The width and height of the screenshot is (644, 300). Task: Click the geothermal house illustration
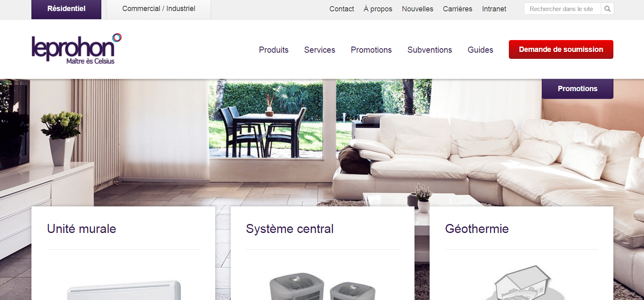(x=521, y=283)
